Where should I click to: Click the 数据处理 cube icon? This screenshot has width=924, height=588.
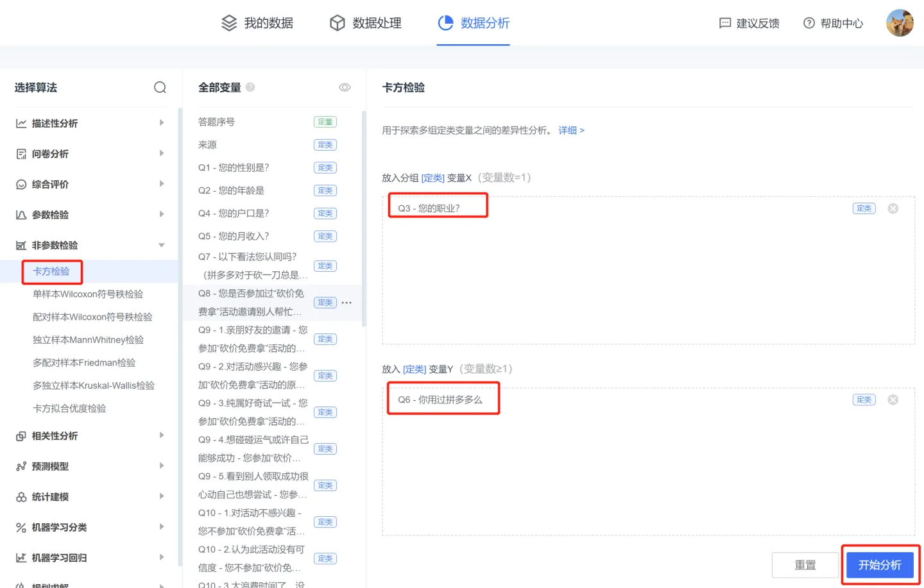tap(338, 23)
